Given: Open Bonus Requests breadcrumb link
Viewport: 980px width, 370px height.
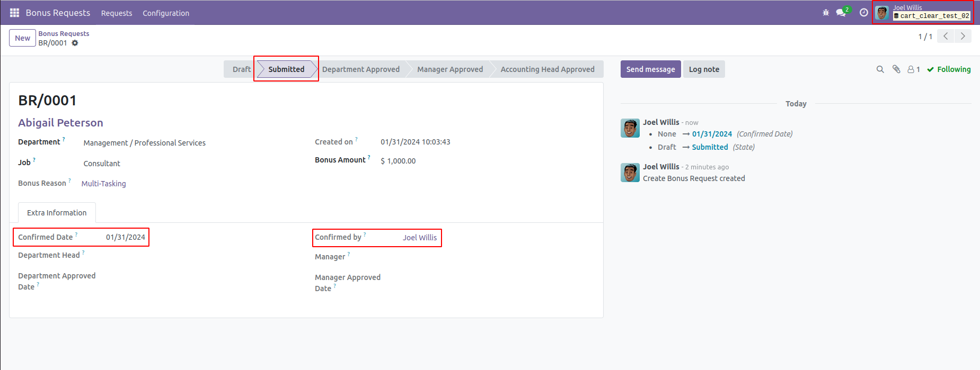Looking at the screenshot, I should click(x=64, y=33).
